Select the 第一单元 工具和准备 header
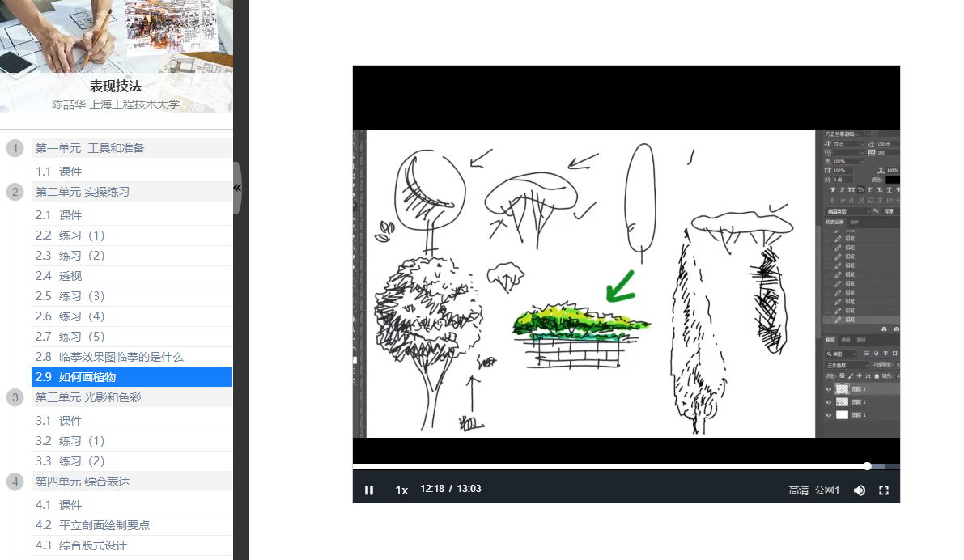 pos(90,148)
